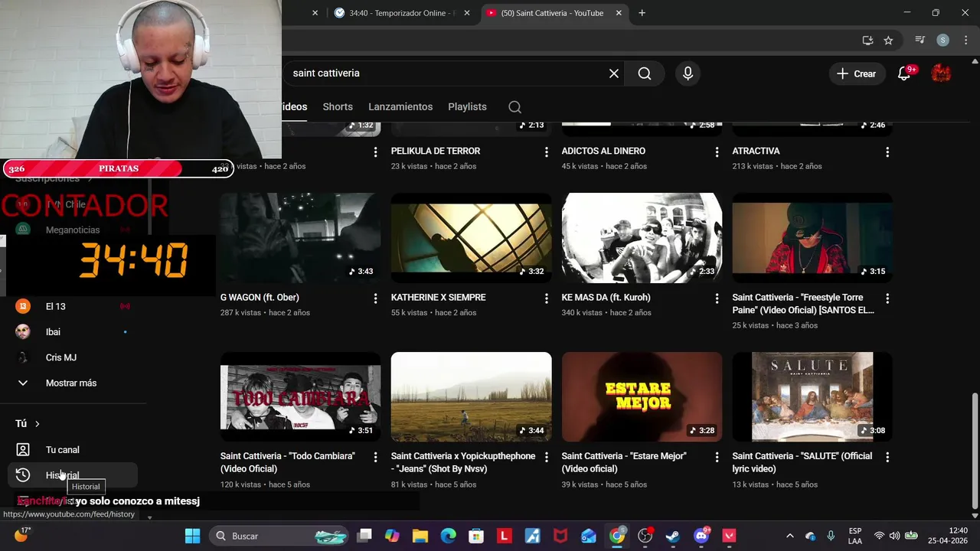The height and width of the screenshot is (551, 980).
Task: Open options for ADICTOS AL DINERO
Action: pyautogui.click(x=717, y=152)
